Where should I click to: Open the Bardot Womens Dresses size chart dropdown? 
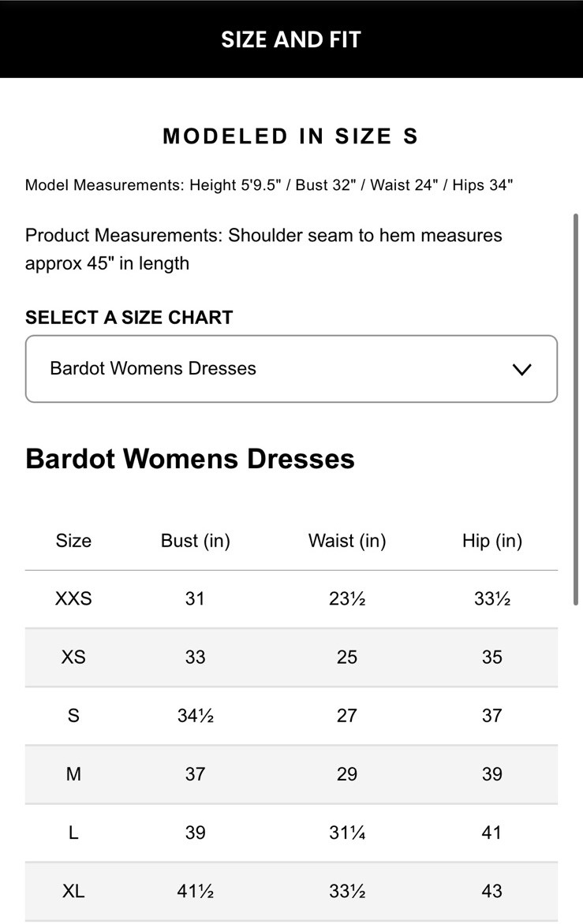(x=291, y=369)
